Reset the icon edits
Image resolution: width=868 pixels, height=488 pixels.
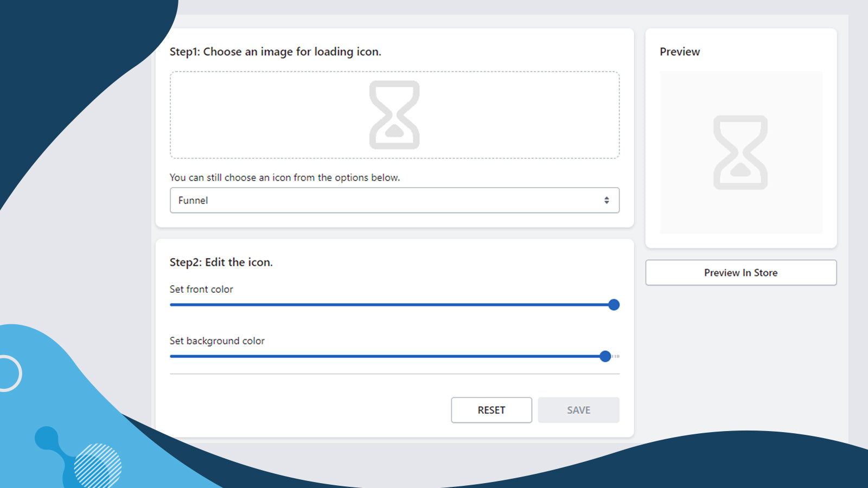coord(491,410)
